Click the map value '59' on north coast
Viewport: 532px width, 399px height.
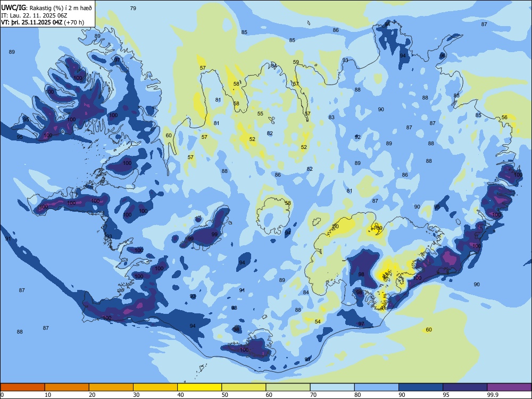point(296,62)
